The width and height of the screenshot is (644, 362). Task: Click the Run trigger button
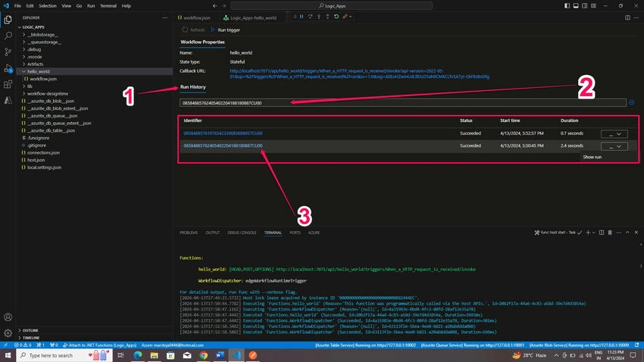pos(225,30)
